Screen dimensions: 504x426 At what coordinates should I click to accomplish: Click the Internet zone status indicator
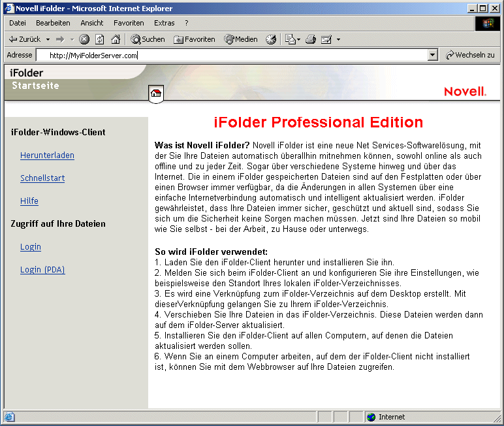tap(386, 417)
